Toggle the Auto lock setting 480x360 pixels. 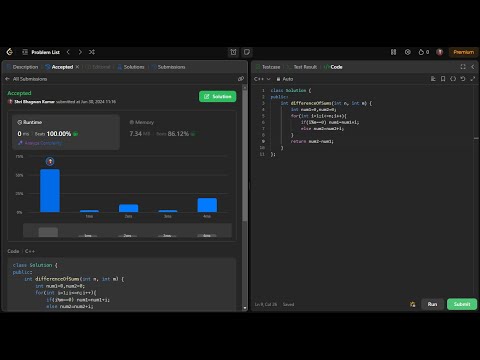pyautogui.click(x=285, y=79)
